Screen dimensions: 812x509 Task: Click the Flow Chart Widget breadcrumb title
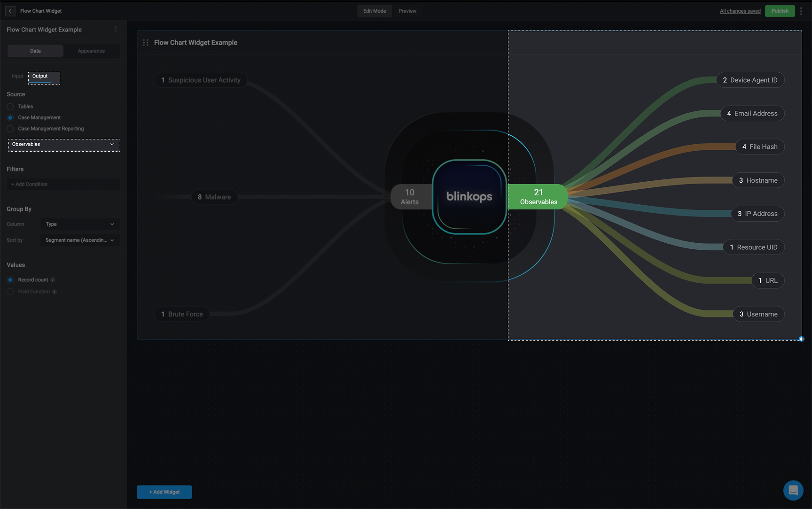coord(41,11)
